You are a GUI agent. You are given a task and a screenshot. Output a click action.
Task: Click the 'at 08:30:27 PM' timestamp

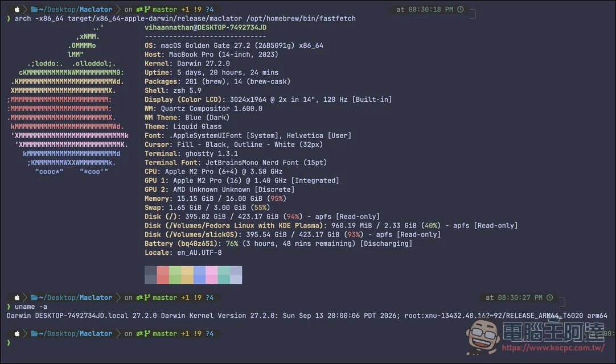pos(514,297)
